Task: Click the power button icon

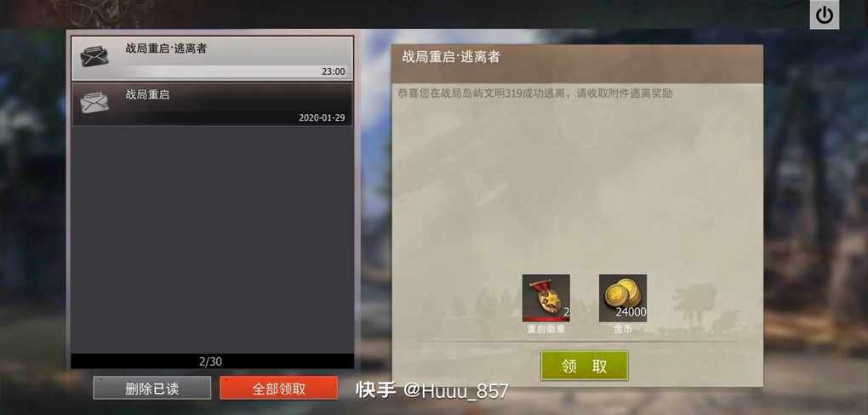Action: [825, 15]
